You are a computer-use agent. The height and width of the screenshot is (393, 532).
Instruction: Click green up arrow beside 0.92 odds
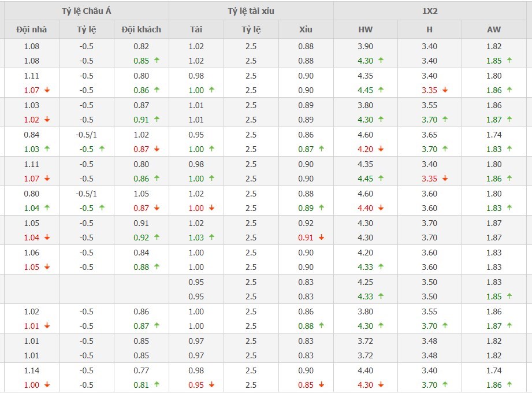[x=157, y=238]
